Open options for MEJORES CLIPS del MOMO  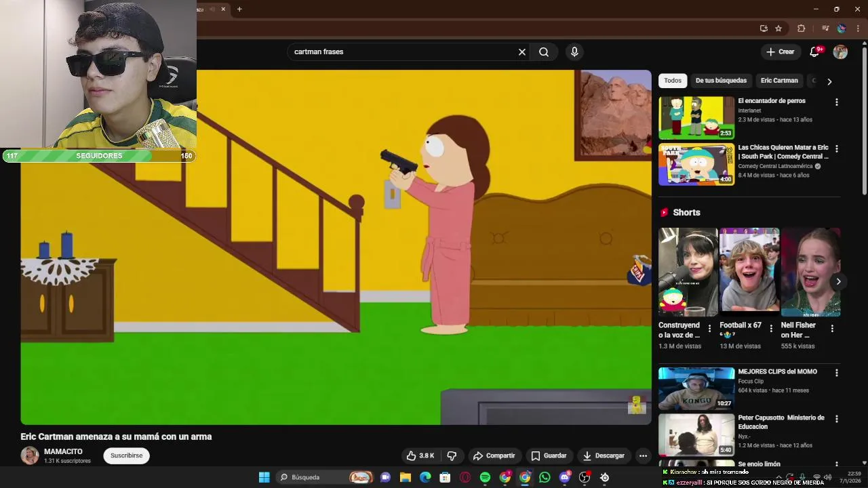(x=836, y=373)
